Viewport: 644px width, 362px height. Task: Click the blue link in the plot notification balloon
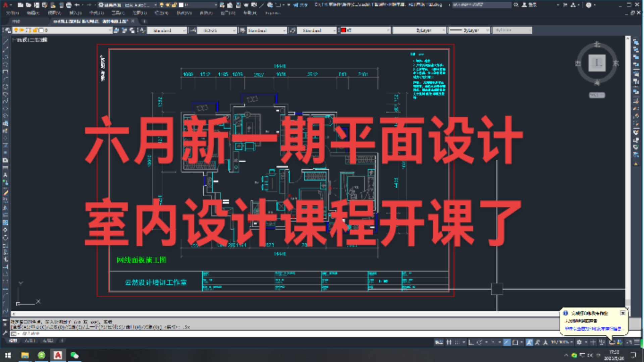click(593, 329)
